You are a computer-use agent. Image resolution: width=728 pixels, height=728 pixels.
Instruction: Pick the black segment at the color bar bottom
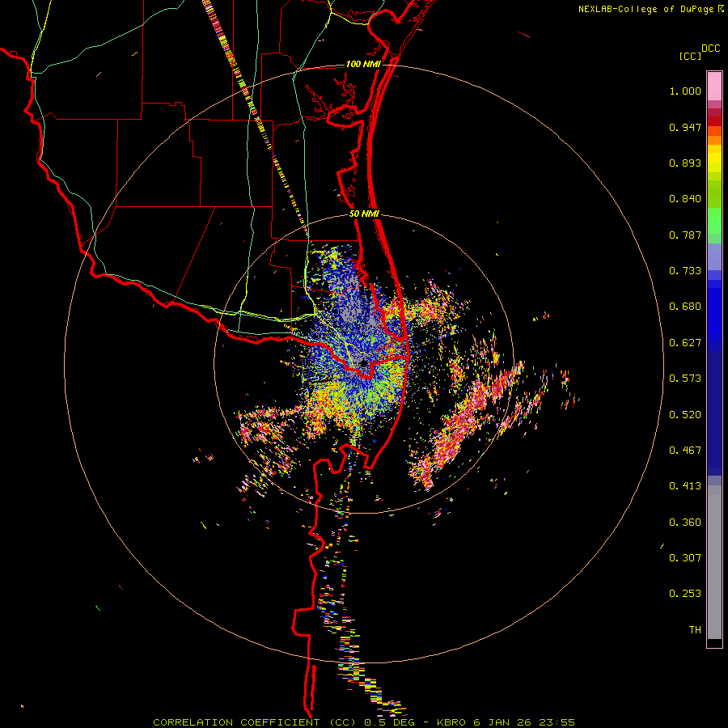[x=714, y=642]
